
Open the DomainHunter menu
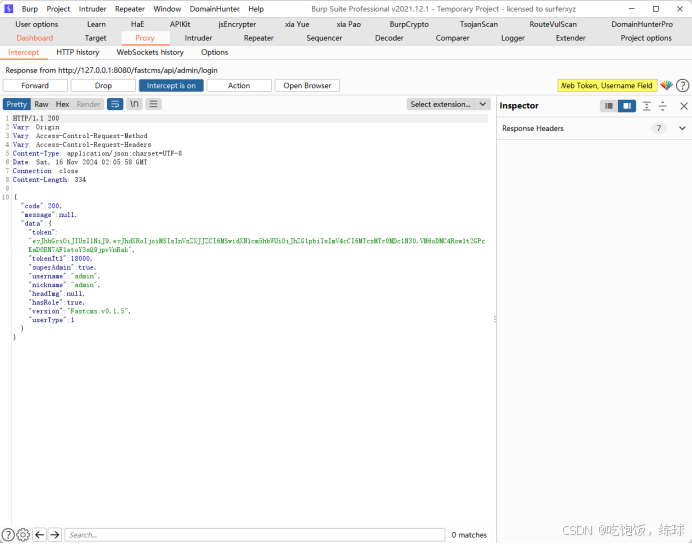pos(214,9)
